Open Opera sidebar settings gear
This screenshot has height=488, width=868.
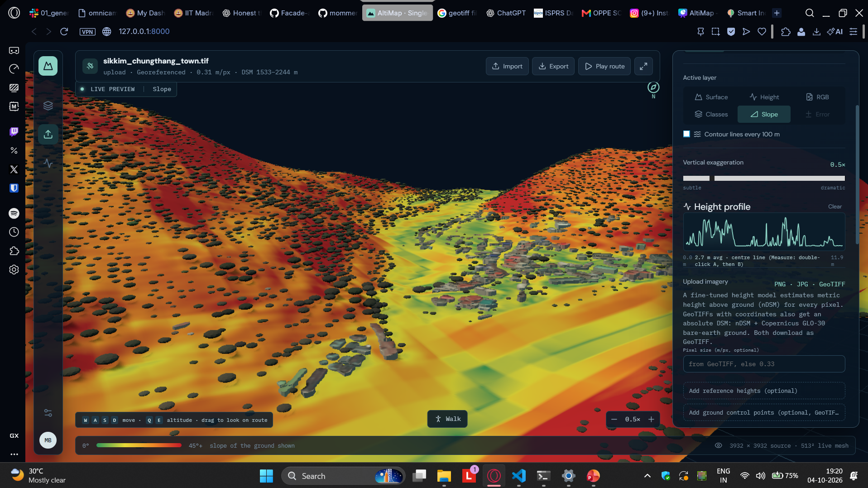click(x=14, y=270)
